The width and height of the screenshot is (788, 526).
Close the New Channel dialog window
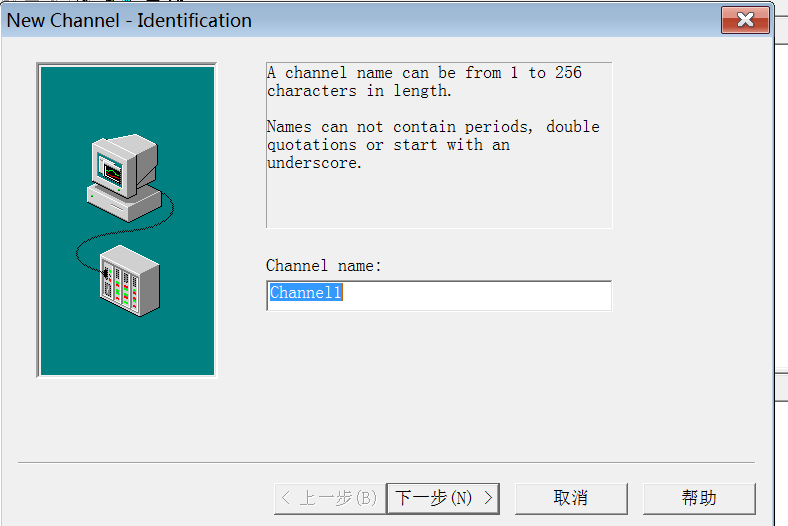click(745, 19)
